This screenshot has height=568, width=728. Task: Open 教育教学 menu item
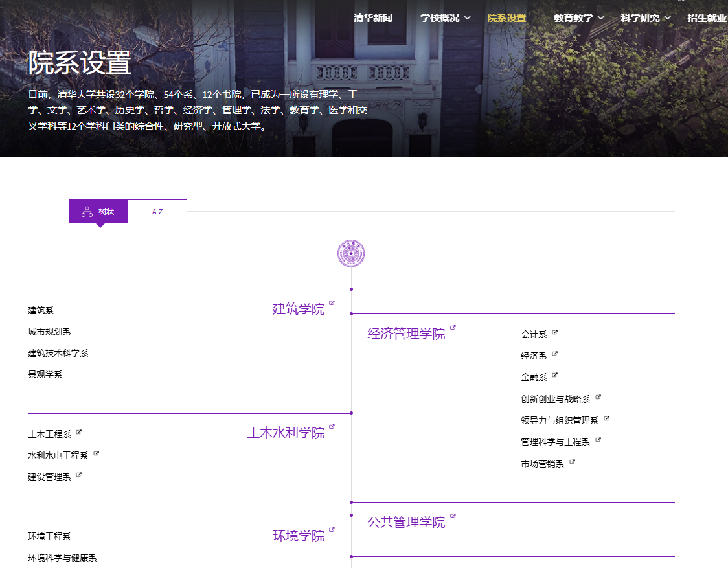[x=573, y=17]
